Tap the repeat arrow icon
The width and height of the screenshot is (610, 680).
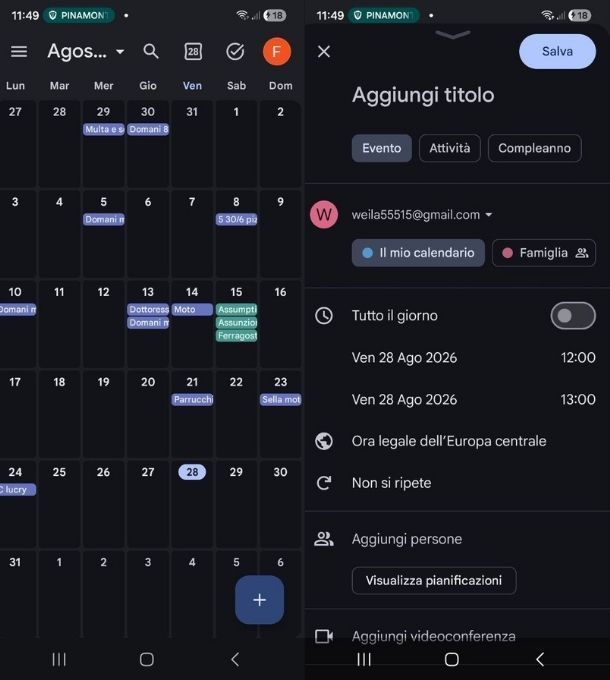[x=324, y=483]
